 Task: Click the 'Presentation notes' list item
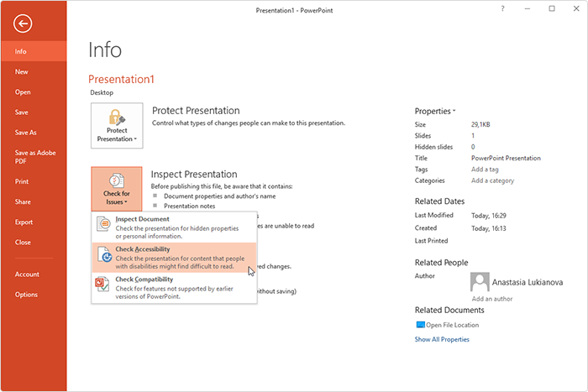(189, 206)
